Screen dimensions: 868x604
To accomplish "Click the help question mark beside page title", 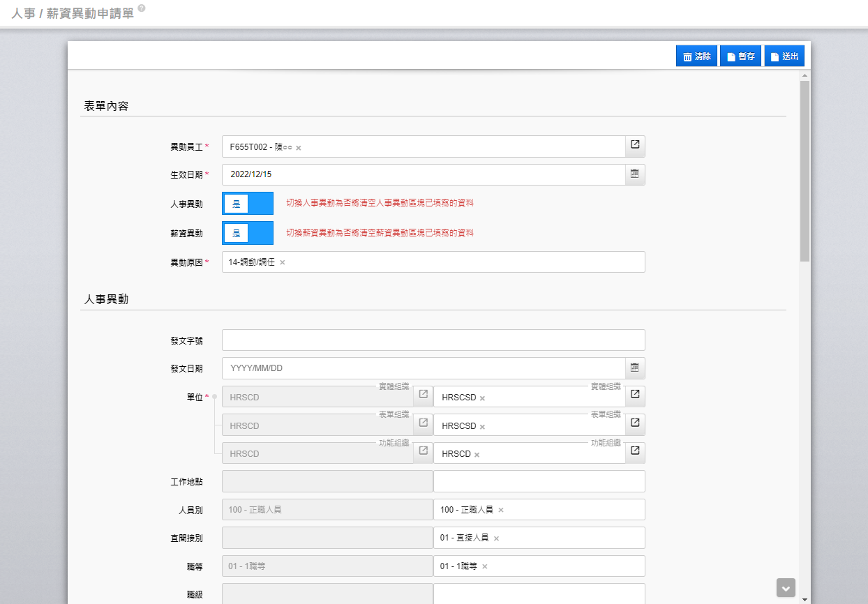I will (142, 8).
